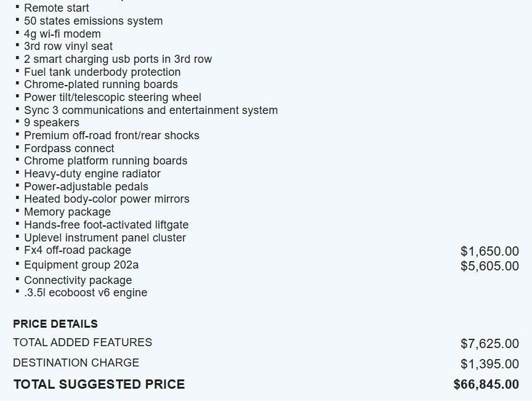The height and width of the screenshot is (401, 532).
Task: Select the Fx4 off-road package item
Action: pyautogui.click(x=78, y=250)
